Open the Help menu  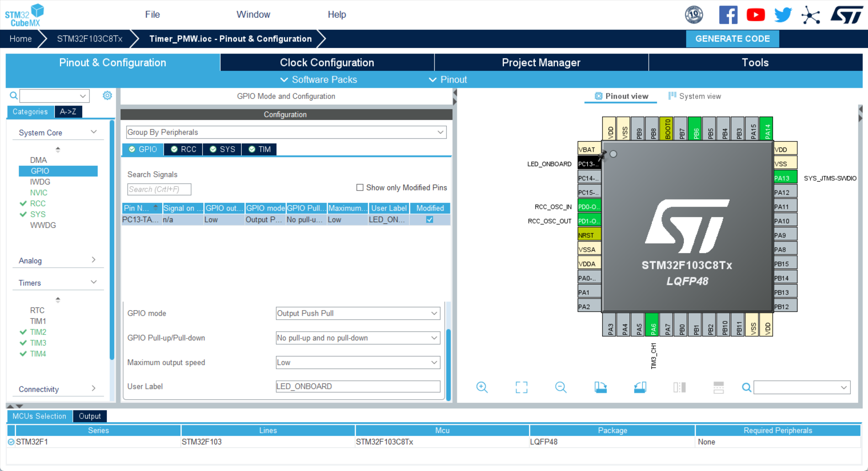pyautogui.click(x=337, y=14)
